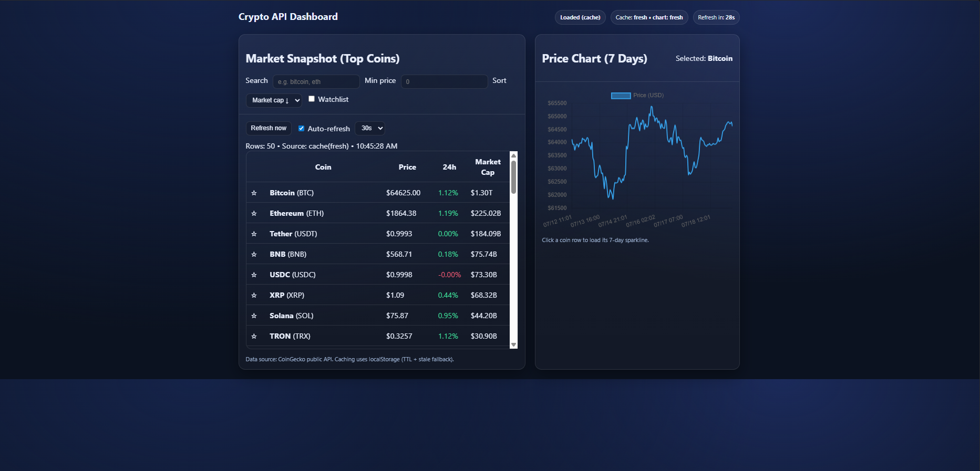Click XRP 24h change 0.44%
Viewport: 980px width, 471px height.
[x=448, y=295]
